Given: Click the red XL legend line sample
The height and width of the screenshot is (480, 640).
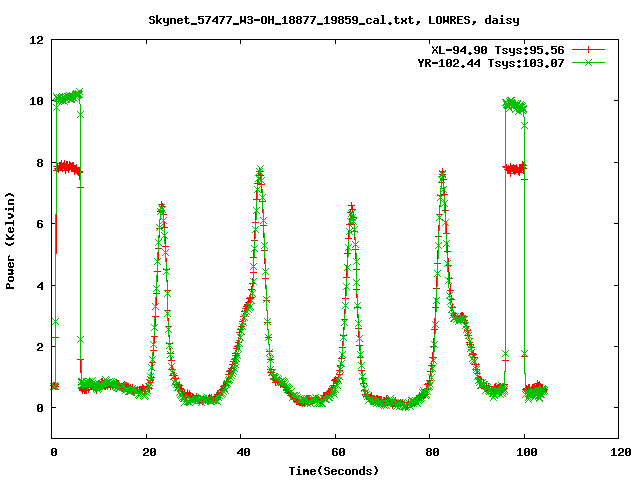Looking at the screenshot, I should pos(588,50).
